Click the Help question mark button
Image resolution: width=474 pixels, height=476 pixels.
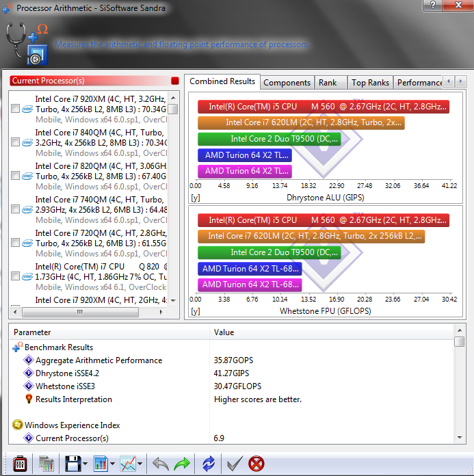point(433,5)
